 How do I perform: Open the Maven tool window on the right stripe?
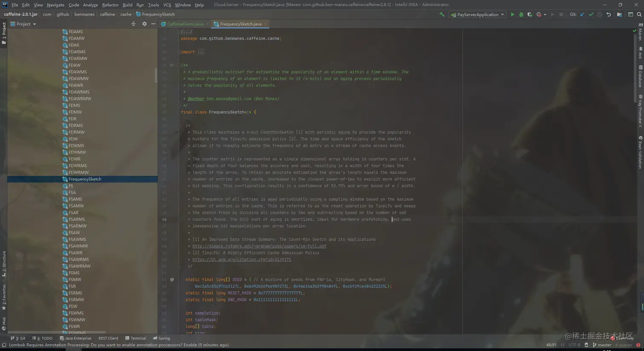point(640,32)
